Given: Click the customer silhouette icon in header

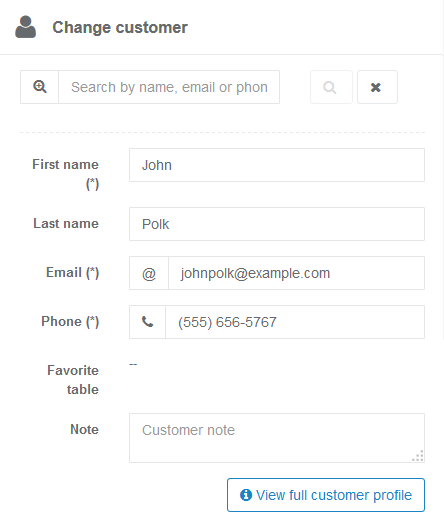Looking at the screenshot, I should (x=26, y=27).
